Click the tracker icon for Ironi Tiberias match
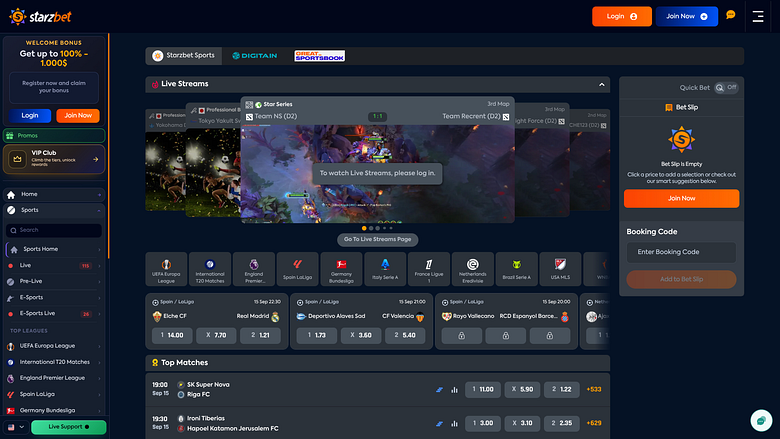The image size is (780, 439). coord(439,424)
